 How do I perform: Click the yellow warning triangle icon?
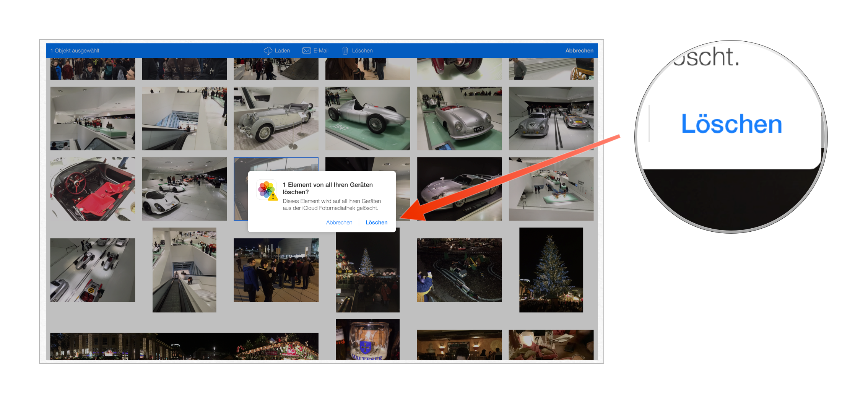pos(272,197)
